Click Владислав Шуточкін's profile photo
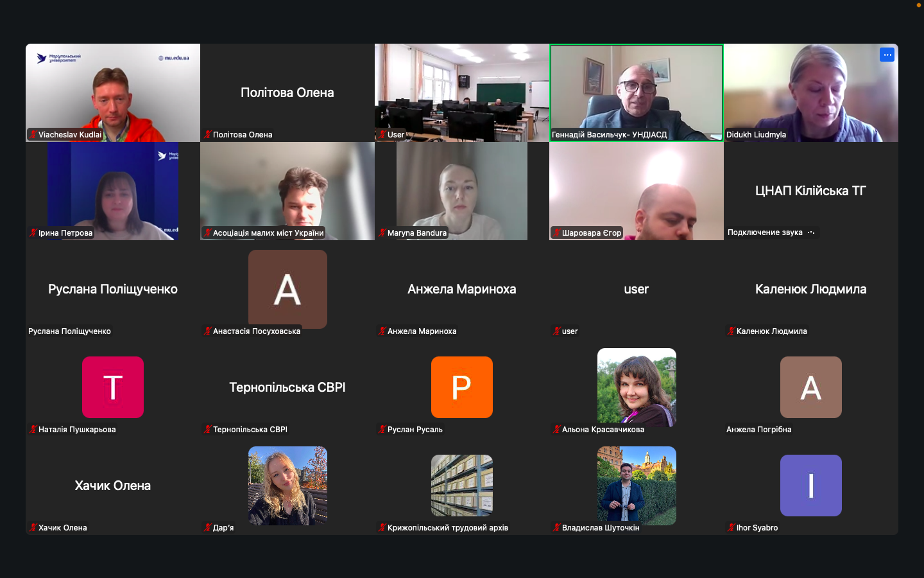The image size is (924, 578). click(x=637, y=485)
